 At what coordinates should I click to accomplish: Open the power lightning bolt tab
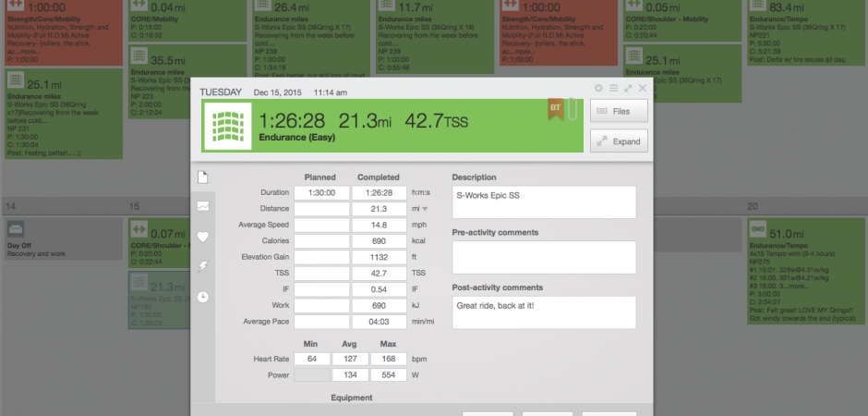203,266
